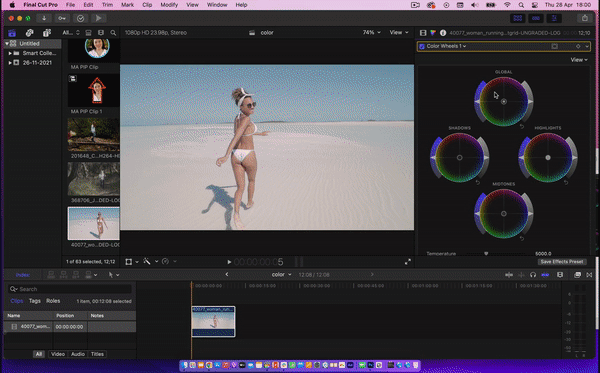Screen dimensions: 600x373
Task: Open the Modify menu
Action: coord(169,5)
